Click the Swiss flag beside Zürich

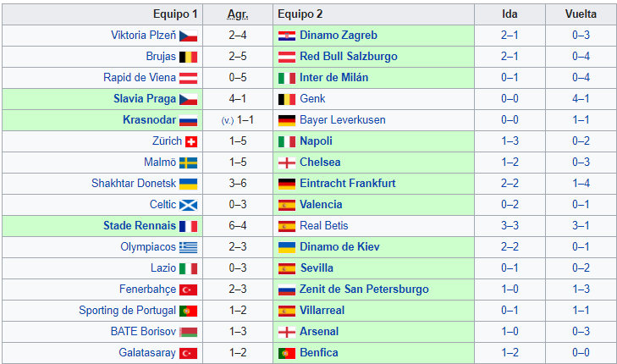(191, 141)
